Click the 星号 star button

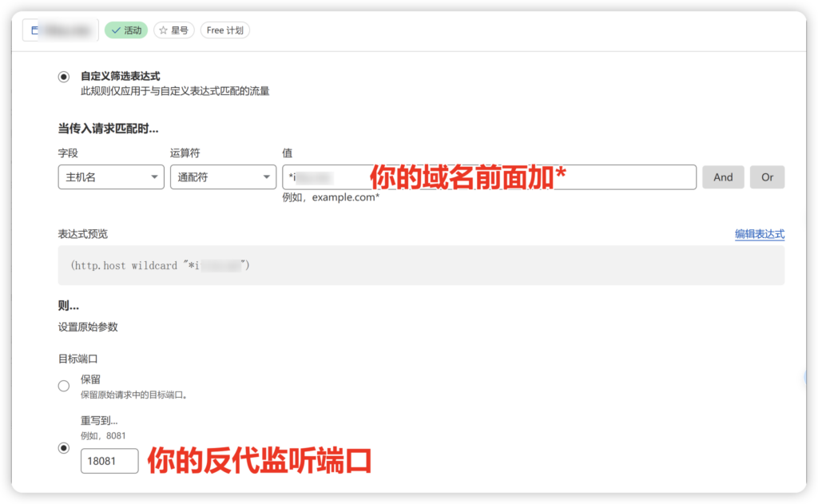[x=173, y=30]
